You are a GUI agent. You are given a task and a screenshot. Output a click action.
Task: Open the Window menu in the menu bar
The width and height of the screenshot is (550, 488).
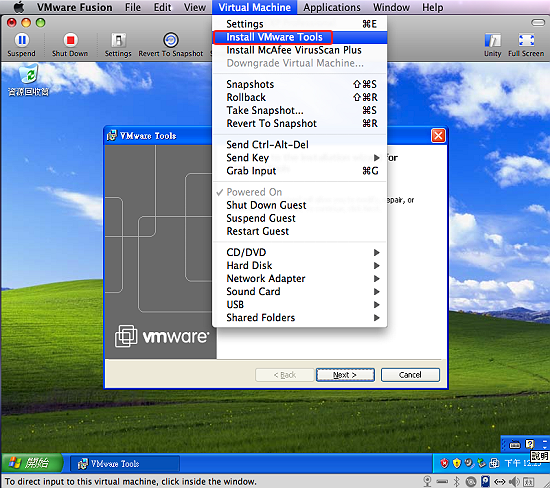391,7
